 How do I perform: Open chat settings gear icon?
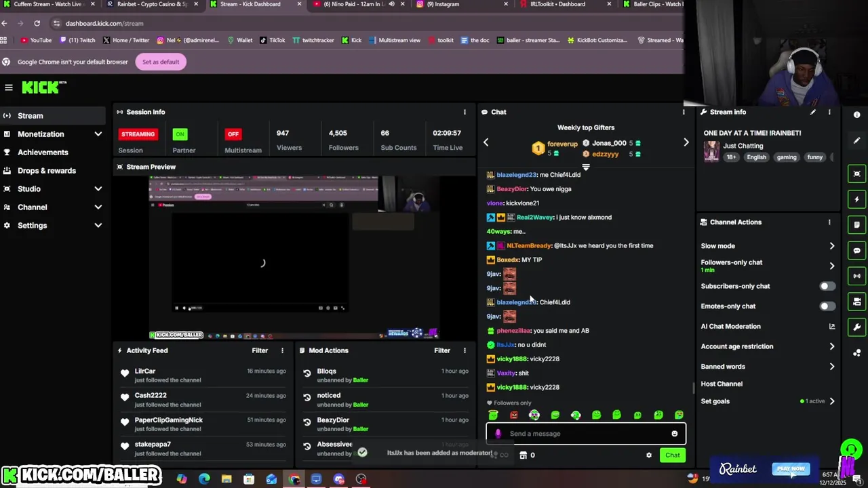click(649, 455)
